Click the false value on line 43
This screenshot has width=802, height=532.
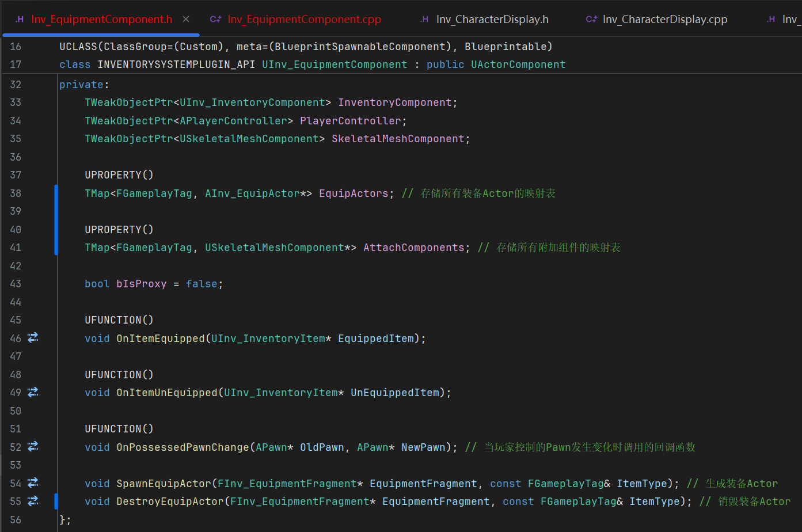click(202, 284)
